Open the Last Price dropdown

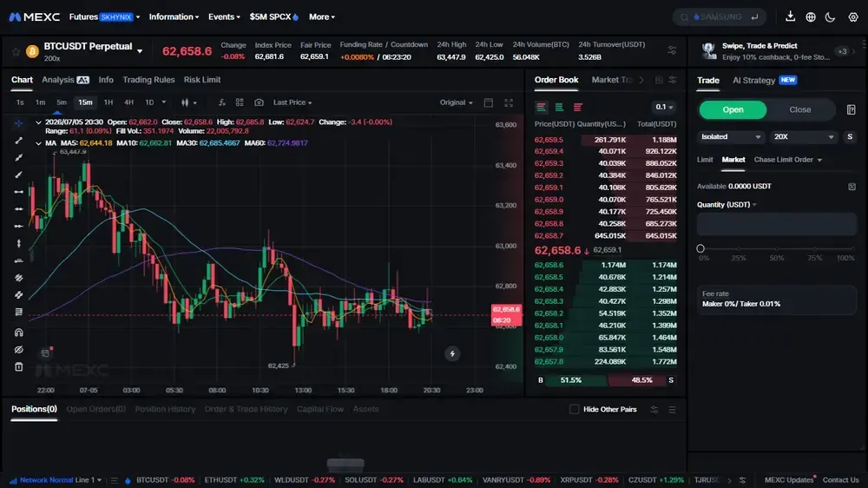point(293,102)
